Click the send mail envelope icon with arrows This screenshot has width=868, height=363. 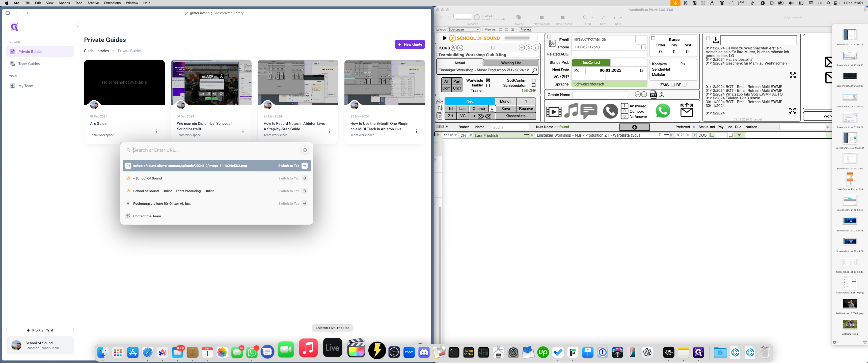[686, 110]
